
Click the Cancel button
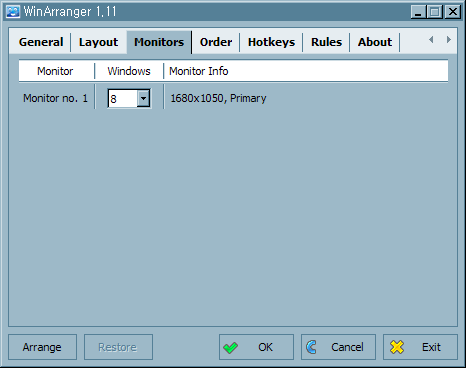pyautogui.click(x=338, y=347)
